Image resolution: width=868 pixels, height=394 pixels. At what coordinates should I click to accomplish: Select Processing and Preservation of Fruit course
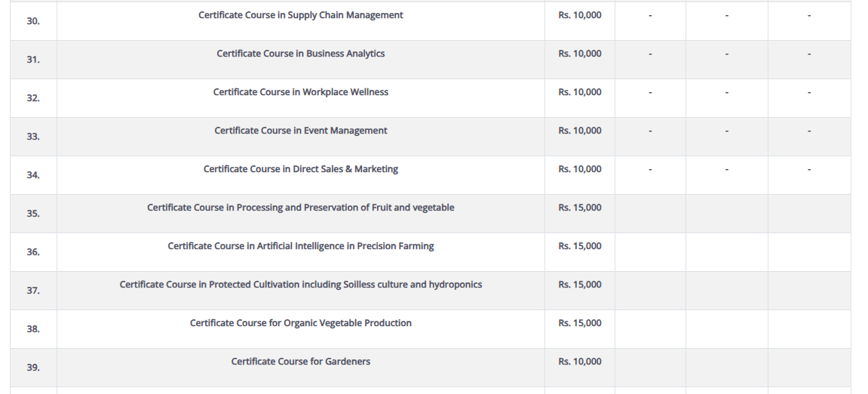[300, 208]
